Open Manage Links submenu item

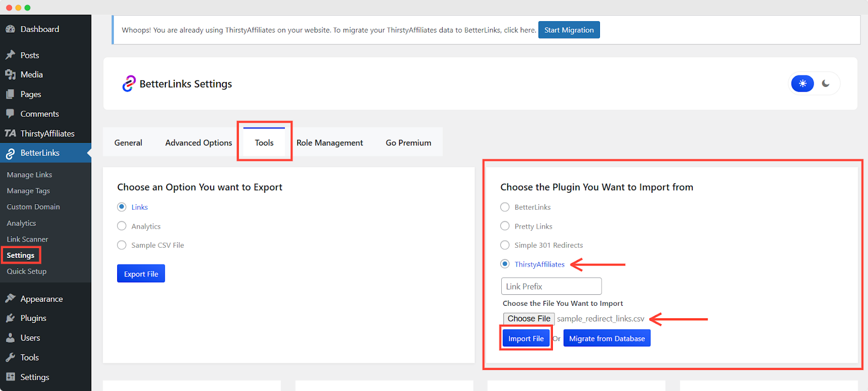[29, 175]
